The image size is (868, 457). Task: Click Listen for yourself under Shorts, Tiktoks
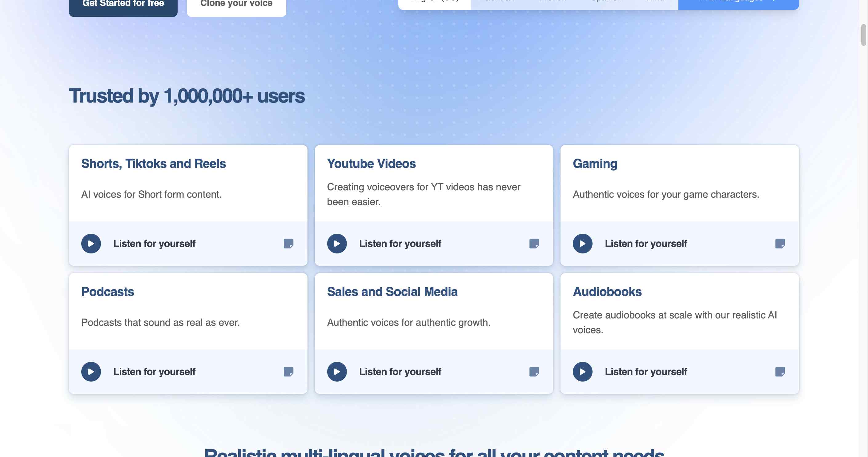[x=154, y=244]
